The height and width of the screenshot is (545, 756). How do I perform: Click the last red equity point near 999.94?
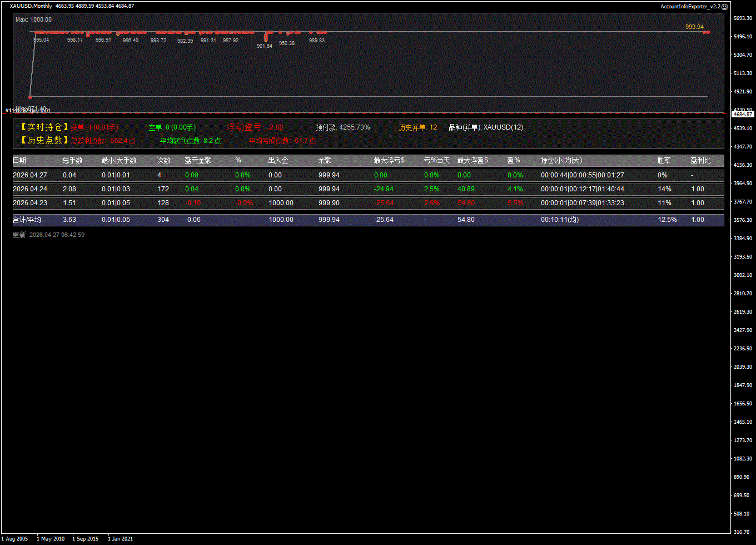pyautogui.click(x=707, y=32)
